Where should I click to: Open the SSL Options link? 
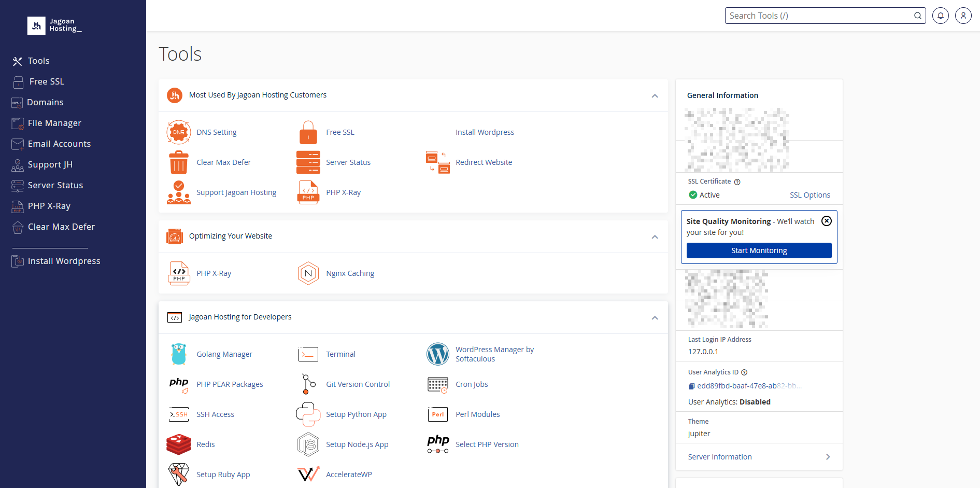click(x=810, y=195)
